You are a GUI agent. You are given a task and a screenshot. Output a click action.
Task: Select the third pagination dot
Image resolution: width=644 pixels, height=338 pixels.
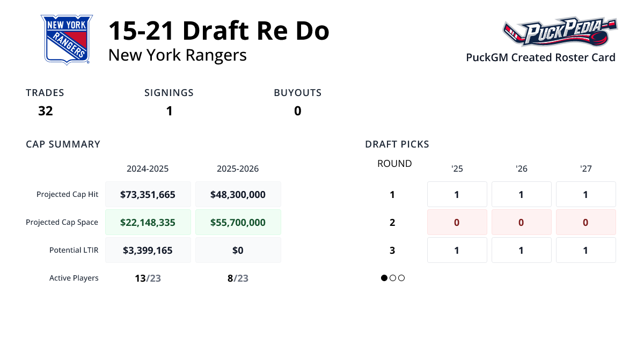pos(401,278)
